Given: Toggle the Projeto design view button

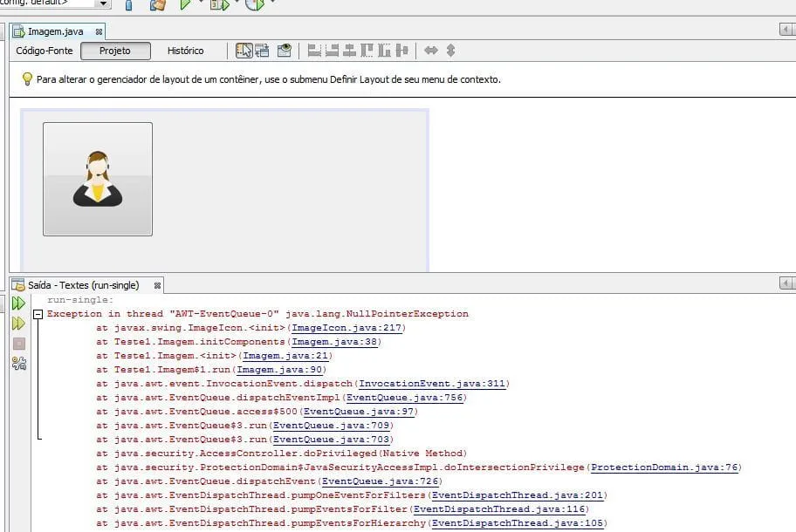Looking at the screenshot, I should coord(115,51).
